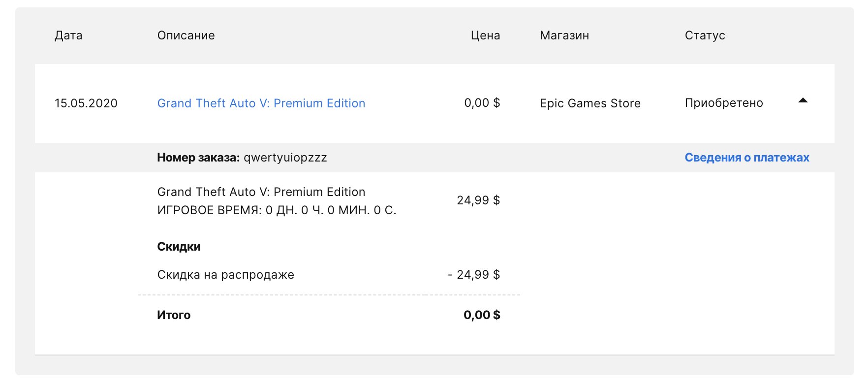
Task: Click the 24,99 $ item price
Action: [478, 200]
